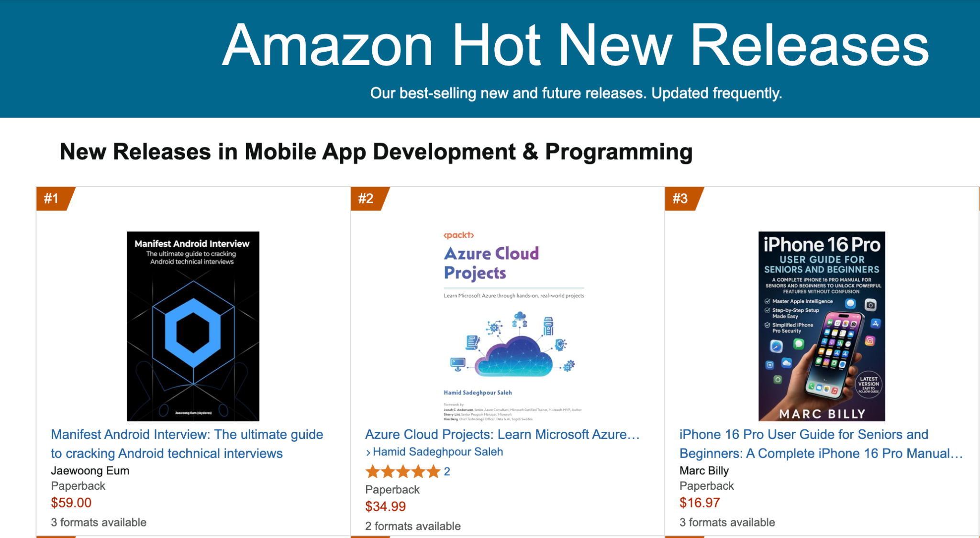This screenshot has width=980, height=538.
Task: Click the #1 rank badge
Action: click(51, 197)
